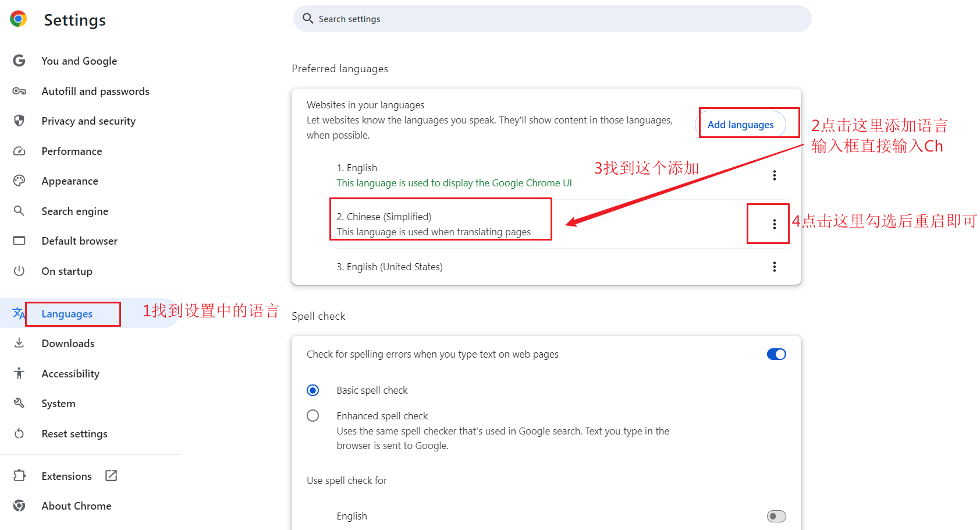Click the magnifier icon for Search engine
The width and height of the screenshot is (980, 530).
coord(19,211)
